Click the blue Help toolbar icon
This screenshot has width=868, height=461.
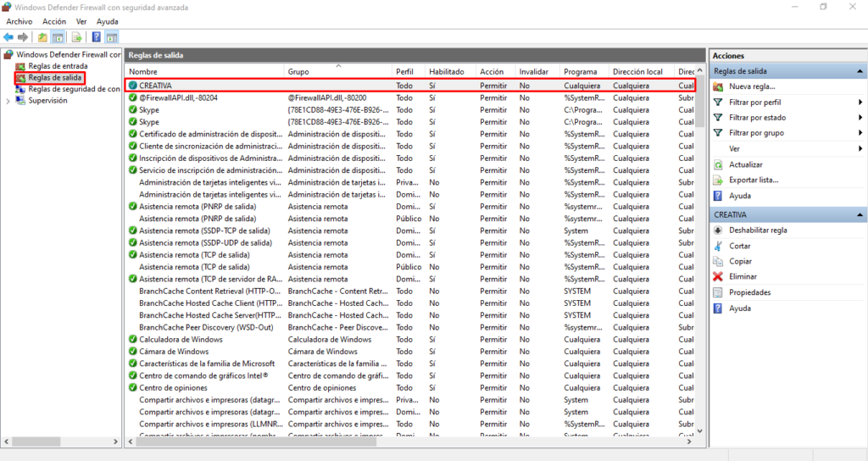click(x=97, y=37)
